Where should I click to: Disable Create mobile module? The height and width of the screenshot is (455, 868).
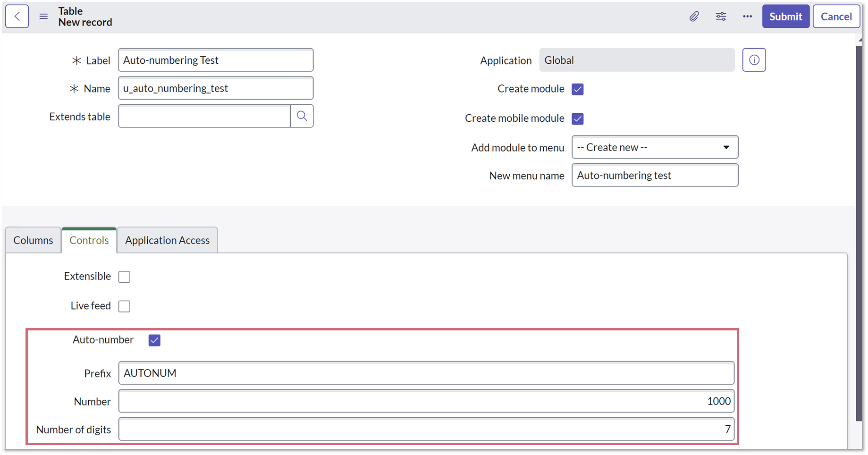click(577, 118)
